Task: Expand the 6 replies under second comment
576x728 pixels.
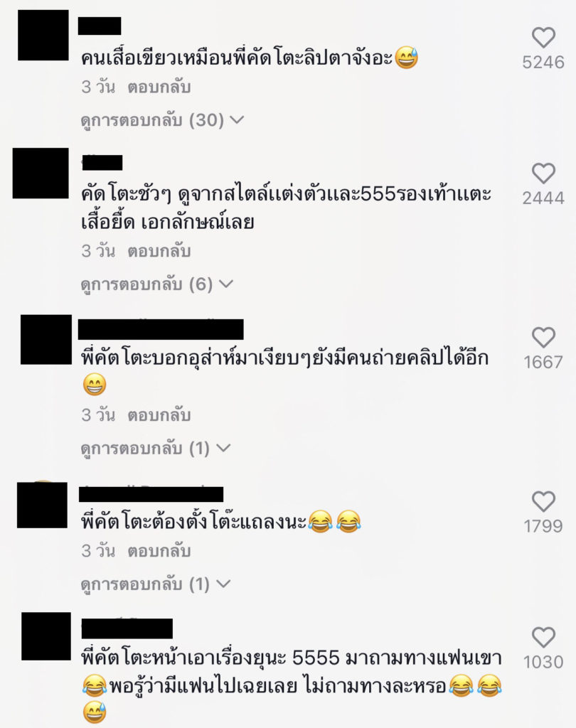Action: 156,284
